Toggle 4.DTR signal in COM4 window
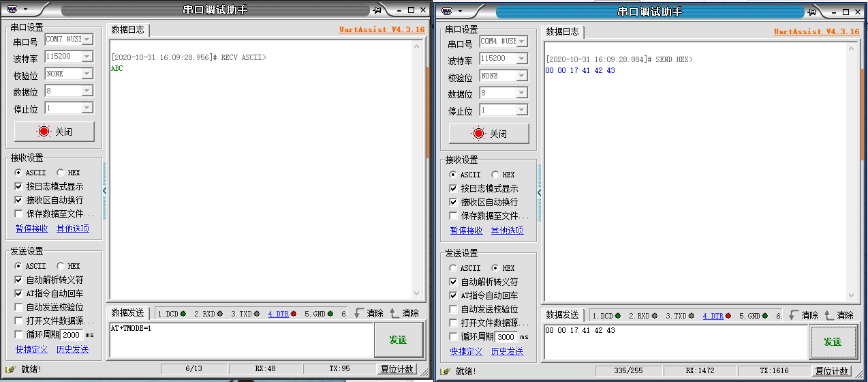 pos(717,316)
